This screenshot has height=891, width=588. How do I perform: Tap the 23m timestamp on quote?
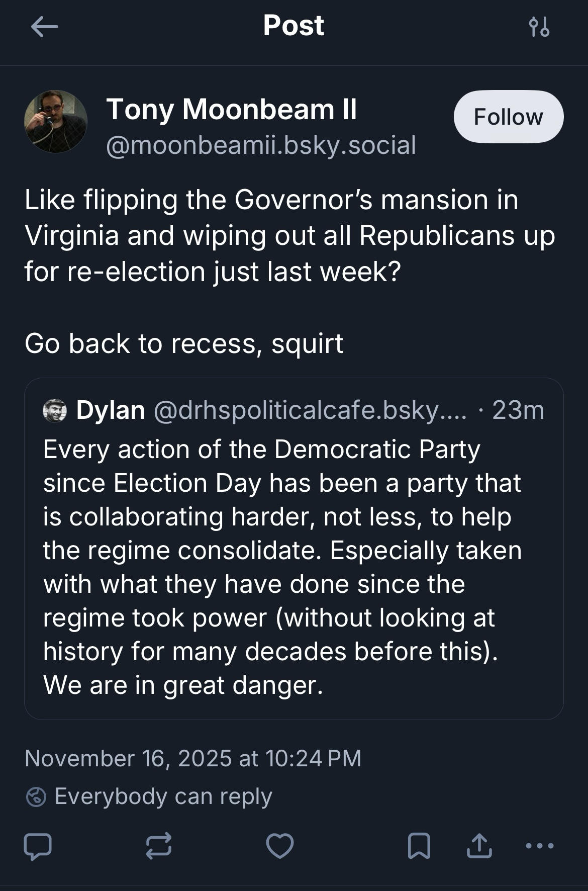(x=518, y=410)
